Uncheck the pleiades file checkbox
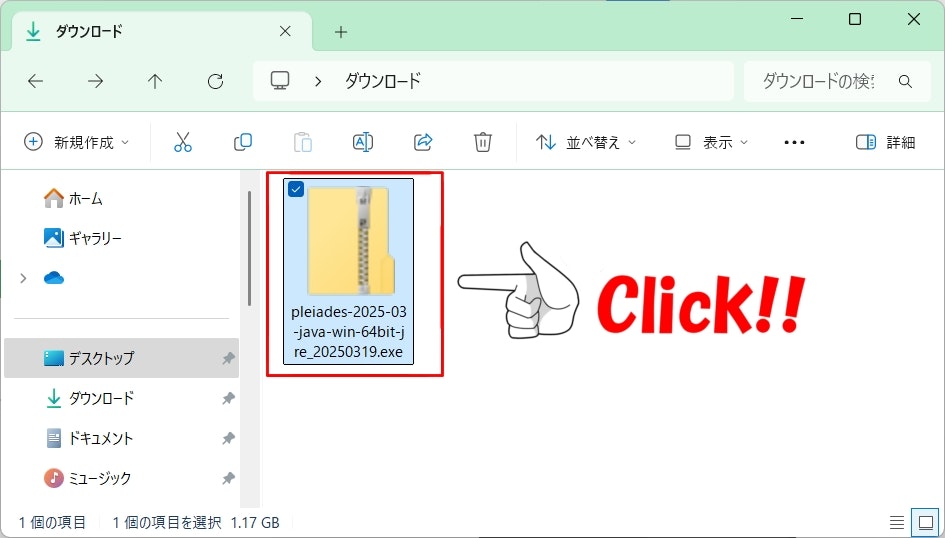This screenshot has height=538, width=945. 296,189
